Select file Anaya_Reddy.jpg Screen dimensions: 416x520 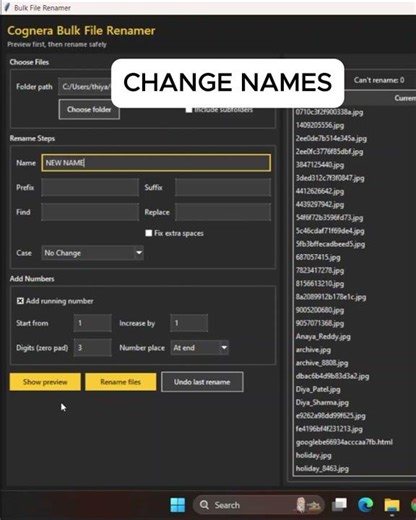click(323, 336)
